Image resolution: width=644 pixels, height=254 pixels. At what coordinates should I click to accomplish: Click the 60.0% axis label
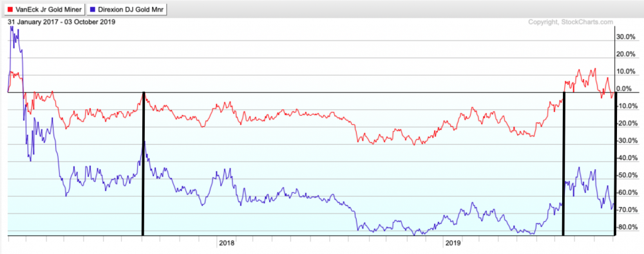pyautogui.click(x=627, y=192)
